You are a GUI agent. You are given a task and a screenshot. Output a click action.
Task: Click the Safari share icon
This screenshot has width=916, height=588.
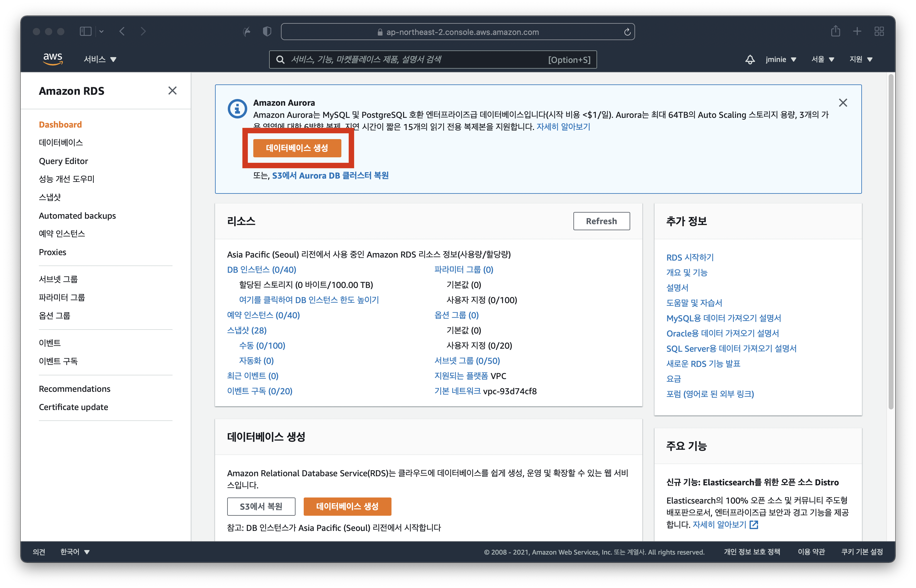(836, 31)
